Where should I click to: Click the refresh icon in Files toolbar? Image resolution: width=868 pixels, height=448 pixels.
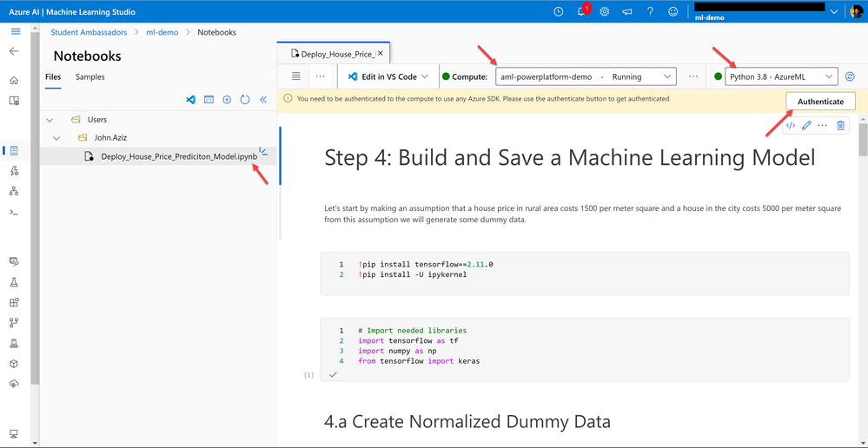(245, 100)
